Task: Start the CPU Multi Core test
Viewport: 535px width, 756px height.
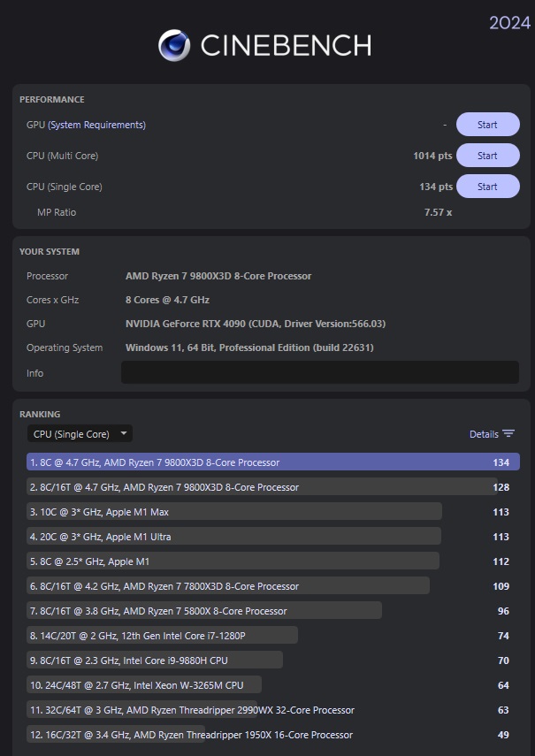Action: click(x=488, y=156)
